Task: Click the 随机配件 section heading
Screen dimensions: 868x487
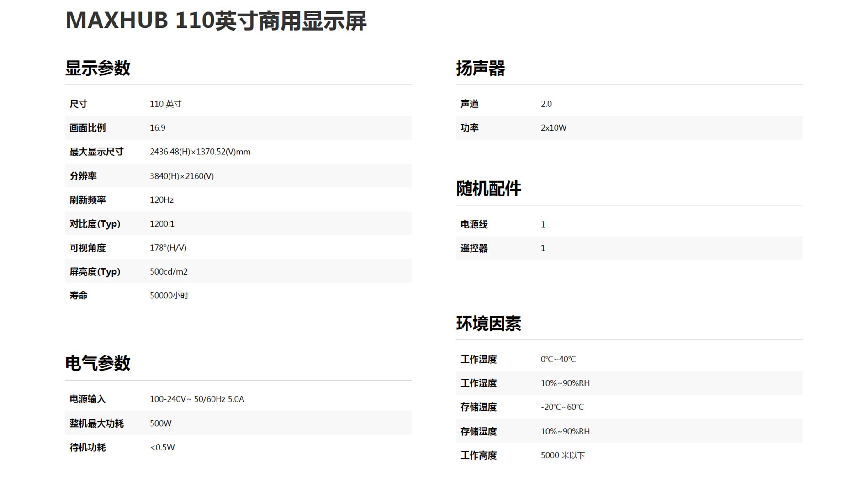Action: pyautogui.click(x=488, y=189)
